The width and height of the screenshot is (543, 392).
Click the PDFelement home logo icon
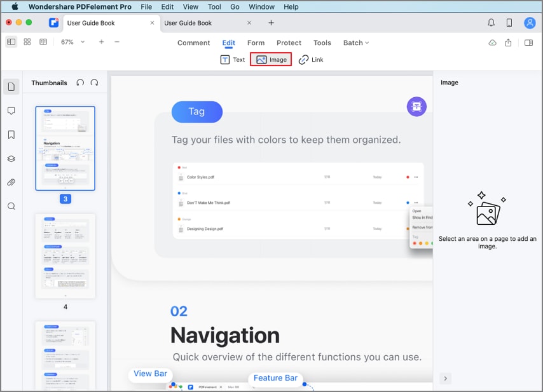(x=53, y=23)
